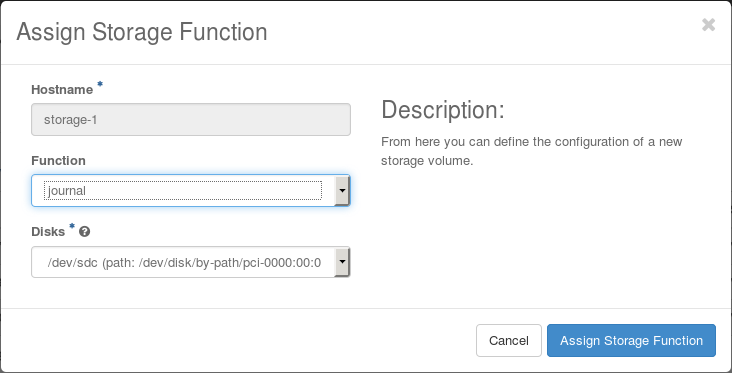Confirm with Assign Storage Function button
The height and width of the screenshot is (373, 732).
(631, 341)
